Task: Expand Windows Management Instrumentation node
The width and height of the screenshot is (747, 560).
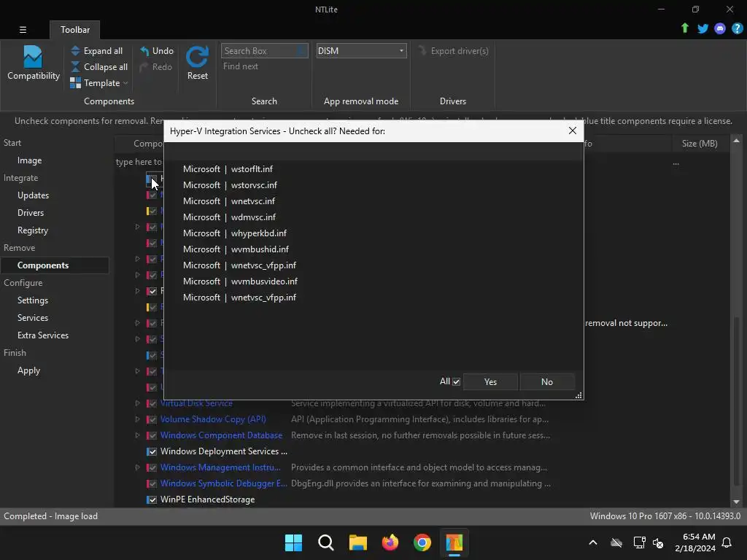Action: pos(137,467)
